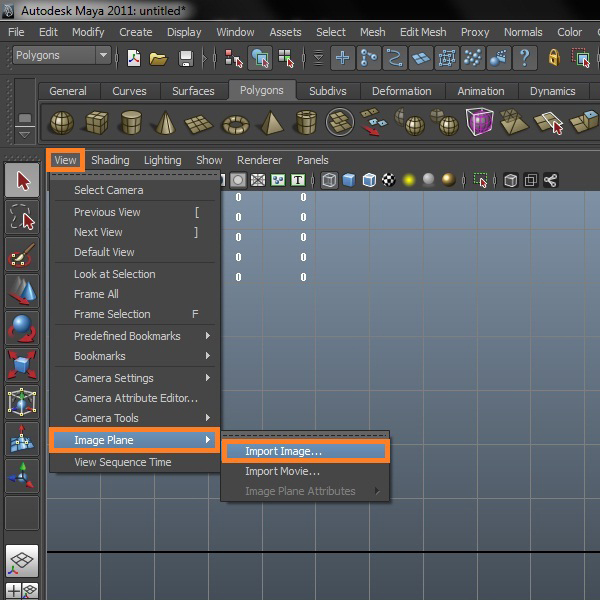
Task: Open selection mask list arrow icon
Action: point(318,59)
